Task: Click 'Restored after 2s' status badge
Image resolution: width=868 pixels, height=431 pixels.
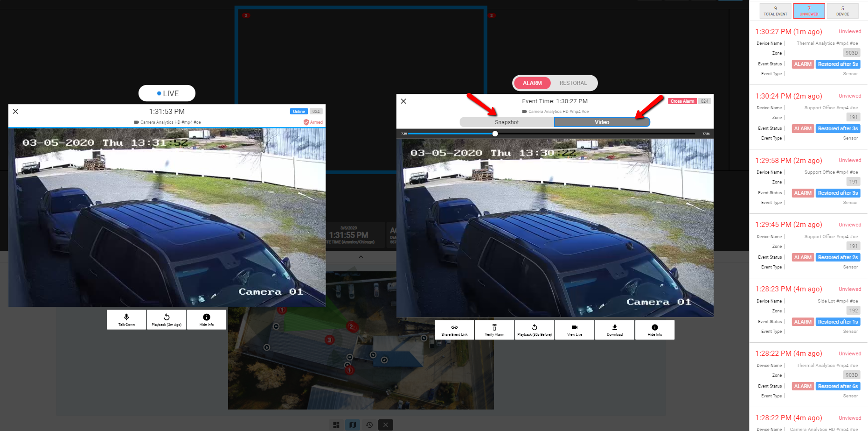Action: pos(838,257)
